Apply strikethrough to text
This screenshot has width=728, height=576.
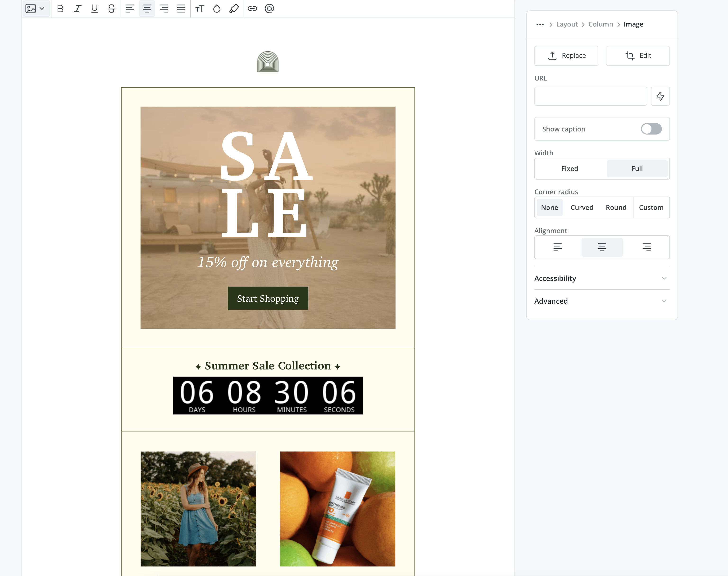pos(112,9)
